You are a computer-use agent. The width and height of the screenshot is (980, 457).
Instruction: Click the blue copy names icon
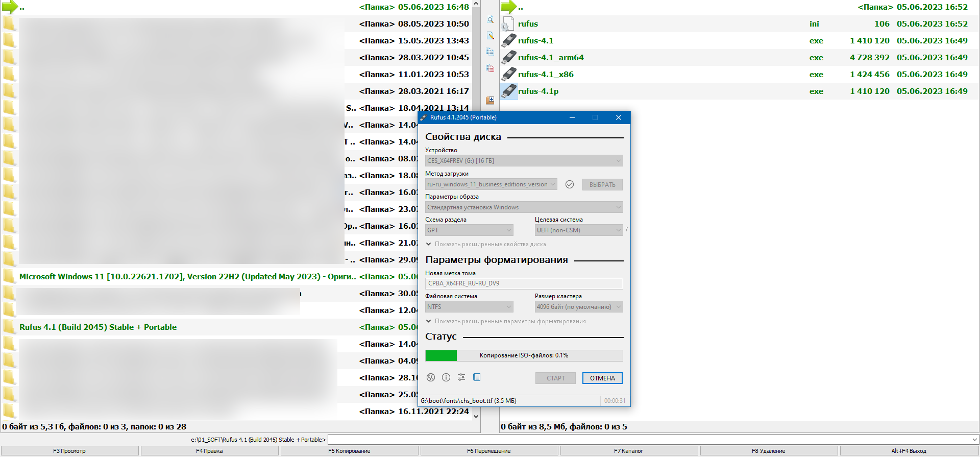(490, 52)
